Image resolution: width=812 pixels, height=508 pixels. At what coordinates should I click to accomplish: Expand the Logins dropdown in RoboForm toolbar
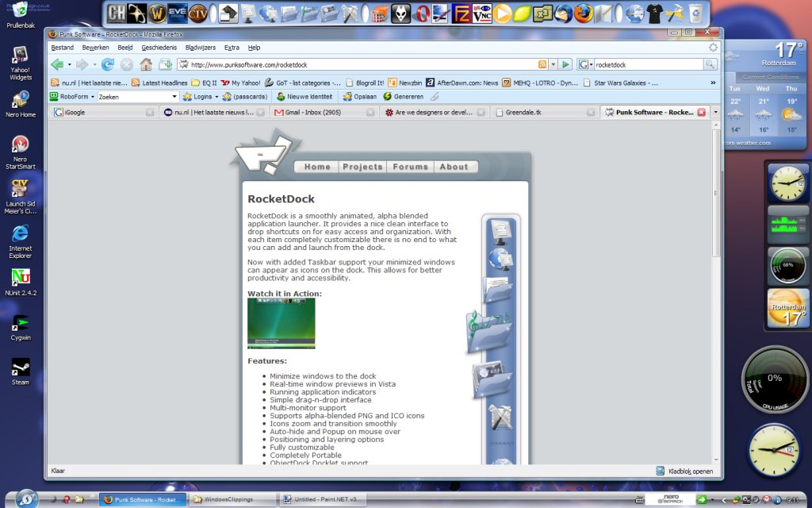pyautogui.click(x=216, y=97)
